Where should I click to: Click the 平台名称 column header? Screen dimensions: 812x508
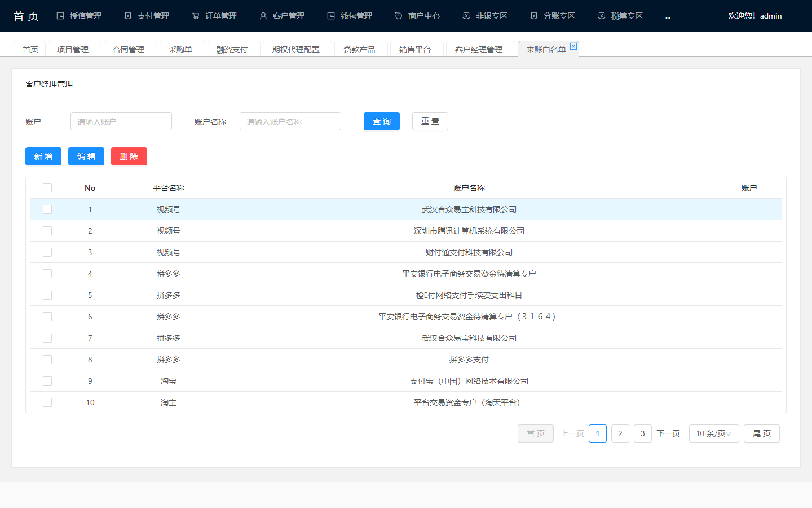[169, 188]
